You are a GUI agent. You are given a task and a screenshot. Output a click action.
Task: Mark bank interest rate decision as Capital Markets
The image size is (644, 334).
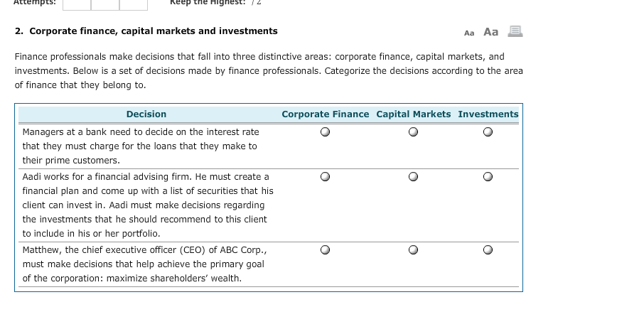413,132
